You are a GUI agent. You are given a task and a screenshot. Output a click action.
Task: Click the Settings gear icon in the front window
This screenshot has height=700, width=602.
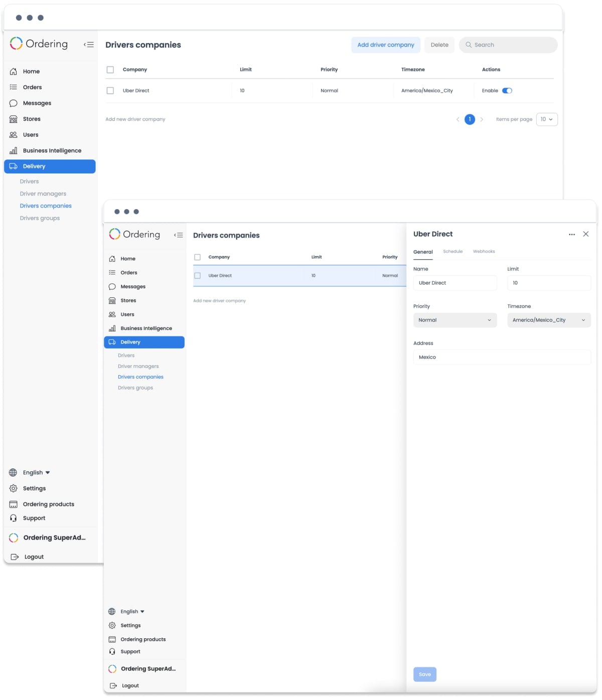tap(112, 626)
